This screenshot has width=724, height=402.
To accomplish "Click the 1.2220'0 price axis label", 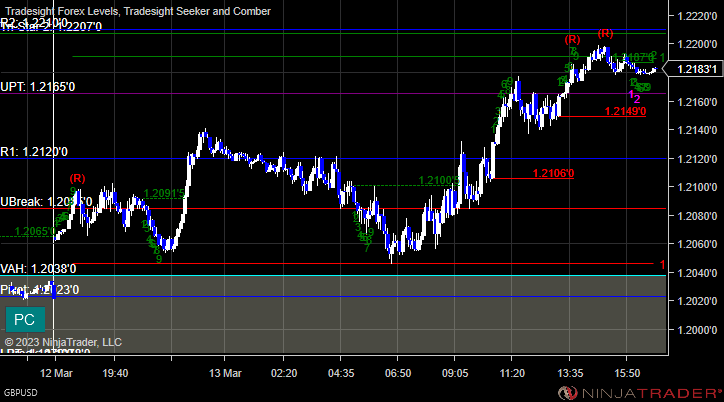I will (x=697, y=16).
